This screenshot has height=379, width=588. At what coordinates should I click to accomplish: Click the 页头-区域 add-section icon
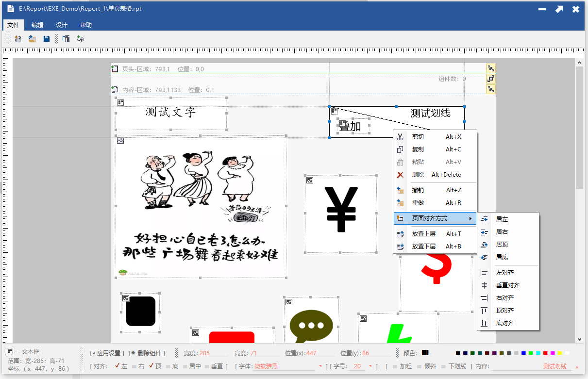(x=115, y=69)
